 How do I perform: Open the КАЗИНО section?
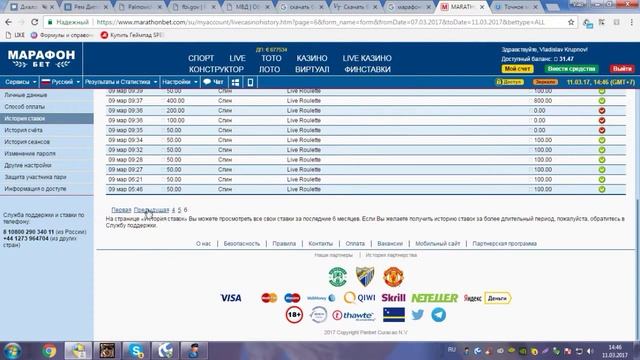312,58
